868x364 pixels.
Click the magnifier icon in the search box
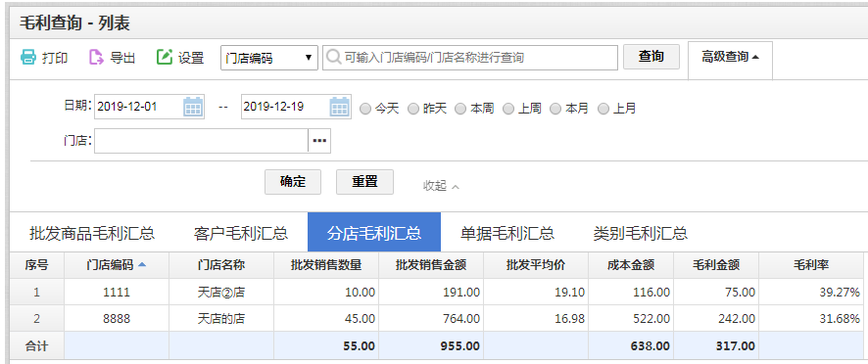coord(333,57)
